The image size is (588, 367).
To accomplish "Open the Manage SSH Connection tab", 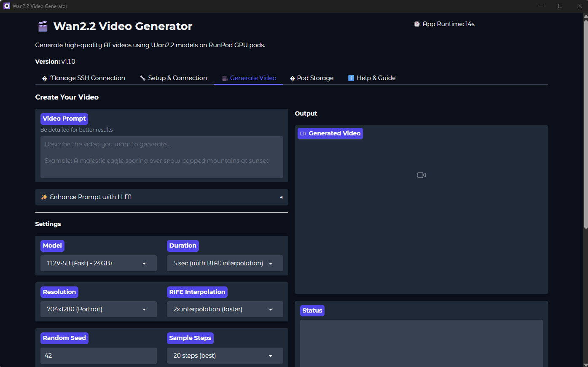I will click(x=83, y=78).
